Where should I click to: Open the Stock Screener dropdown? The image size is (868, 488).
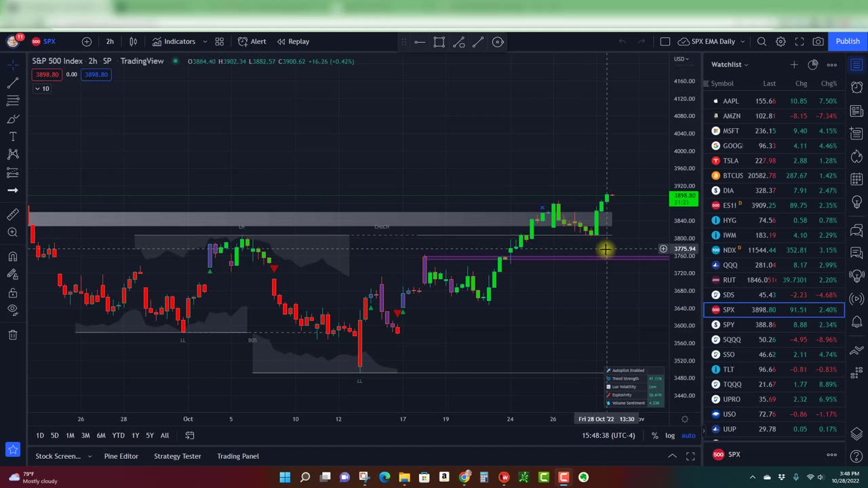pyautogui.click(x=63, y=456)
